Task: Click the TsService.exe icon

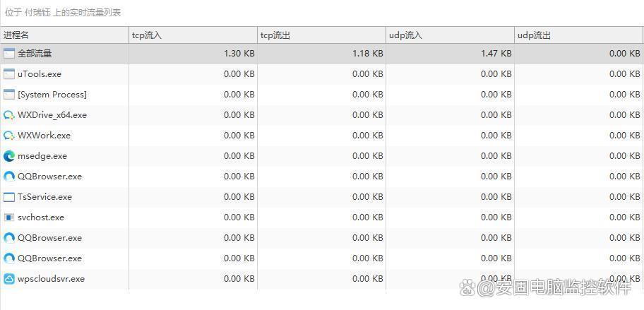Action: click(9, 197)
